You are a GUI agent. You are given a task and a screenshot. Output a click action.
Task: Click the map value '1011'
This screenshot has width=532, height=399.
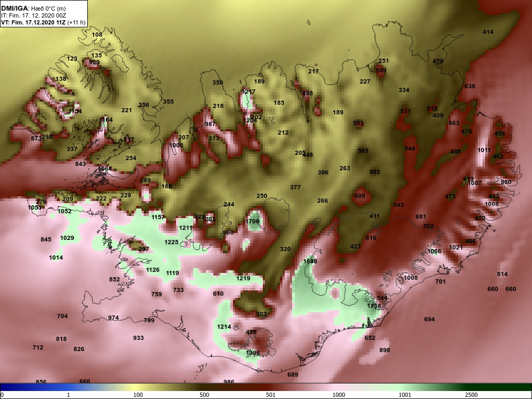pyautogui.click(x=484, y=151)
